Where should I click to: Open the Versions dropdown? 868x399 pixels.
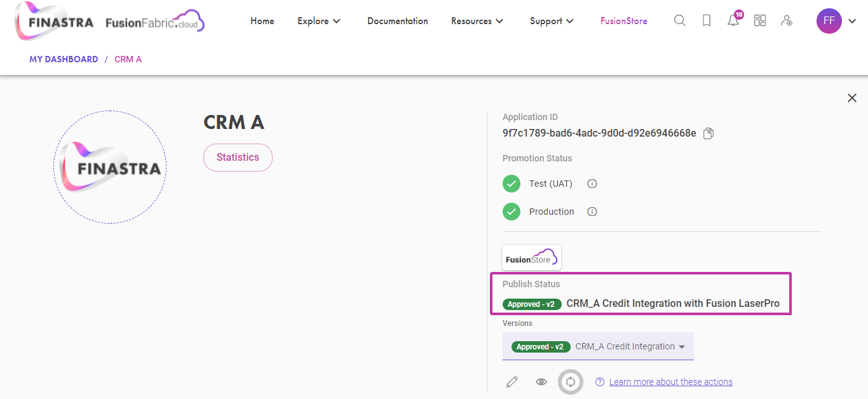tap(598, 347)
